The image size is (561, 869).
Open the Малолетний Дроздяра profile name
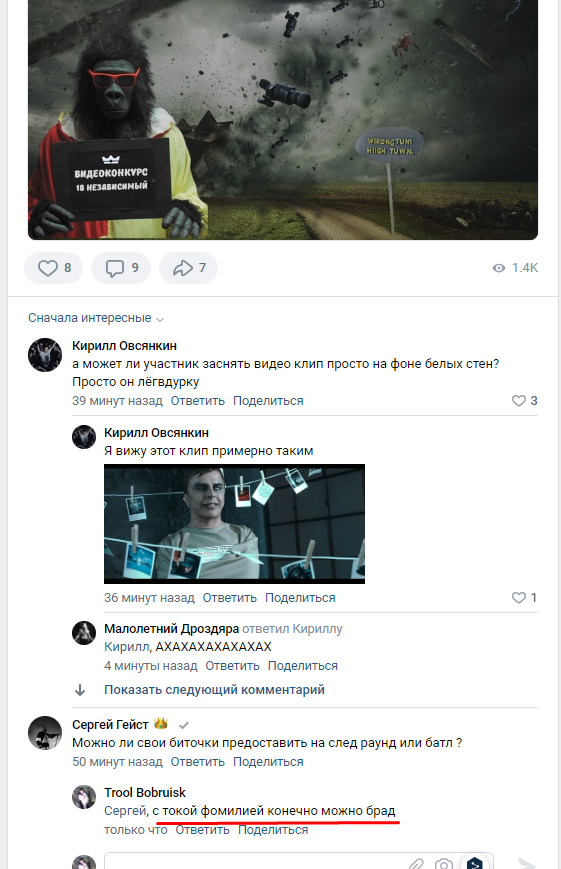click(x=171, y=629)
